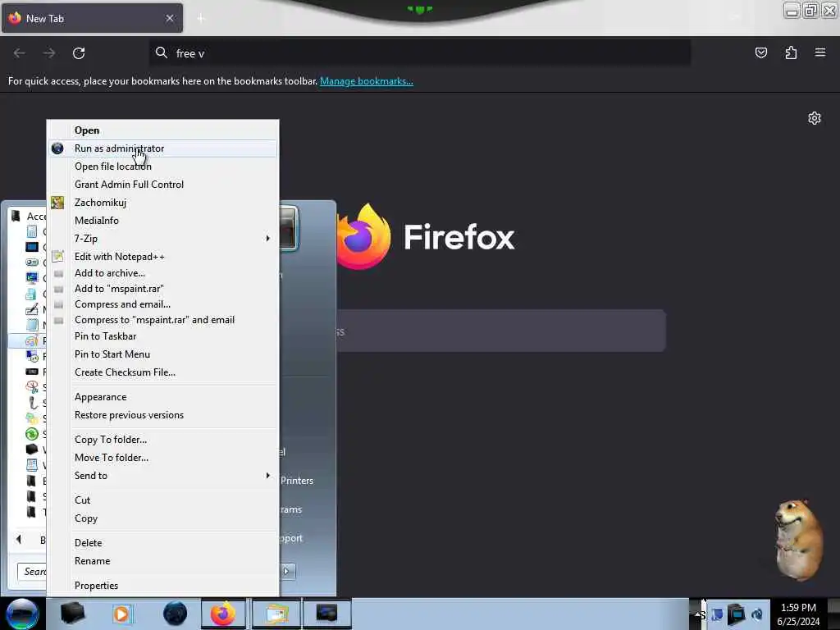The image size is (840, 630).
Task: Click the address bar search field
Action: [419, 53]
